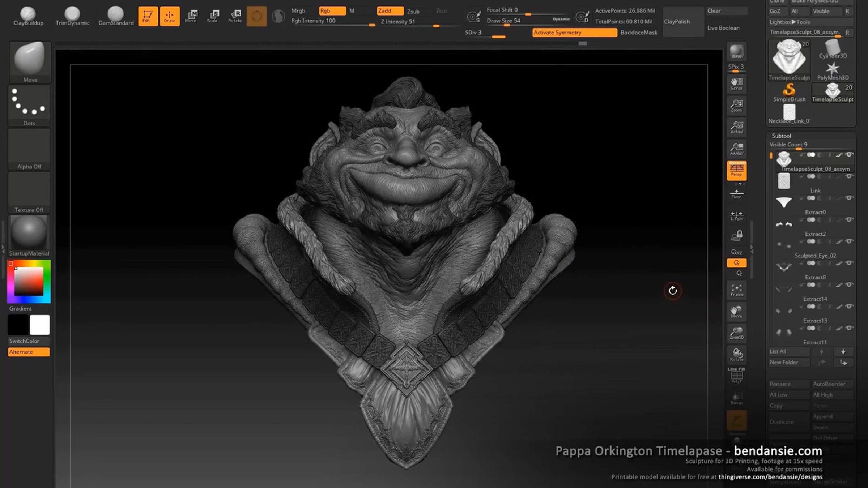Collapse the Subtool section header
Screen dimensions: 868x488
(781, 136)
